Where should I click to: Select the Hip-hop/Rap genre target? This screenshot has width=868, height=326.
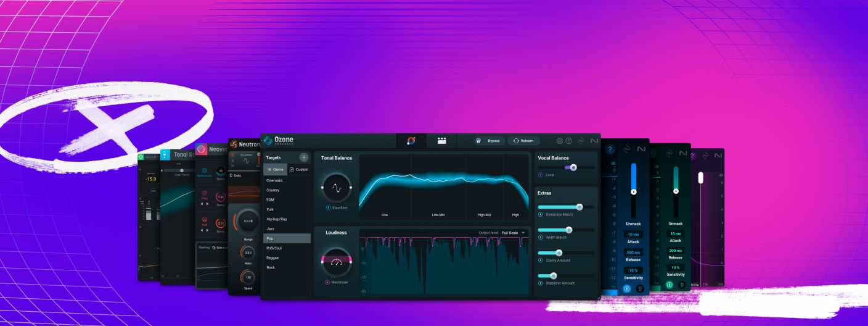(287, 219)
